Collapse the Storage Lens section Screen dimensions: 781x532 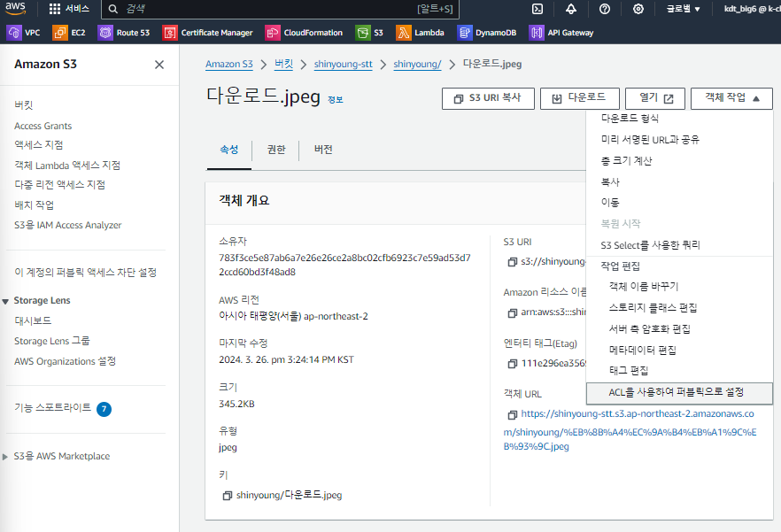point(5,301)
